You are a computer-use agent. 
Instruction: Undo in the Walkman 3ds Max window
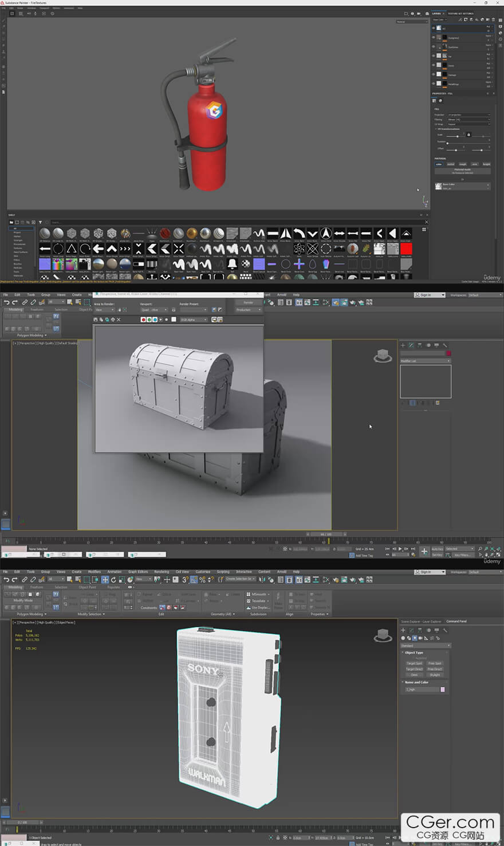(6, 580)
